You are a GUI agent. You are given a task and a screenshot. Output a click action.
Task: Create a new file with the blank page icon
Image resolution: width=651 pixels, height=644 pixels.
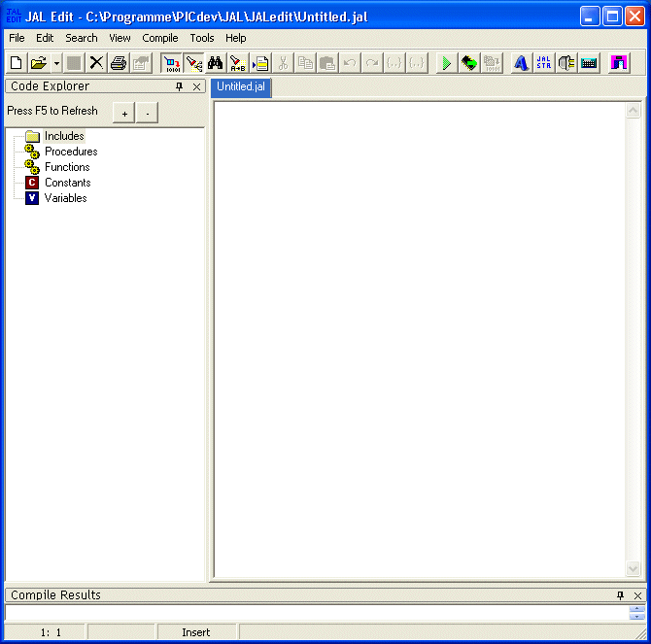[16, 63]
